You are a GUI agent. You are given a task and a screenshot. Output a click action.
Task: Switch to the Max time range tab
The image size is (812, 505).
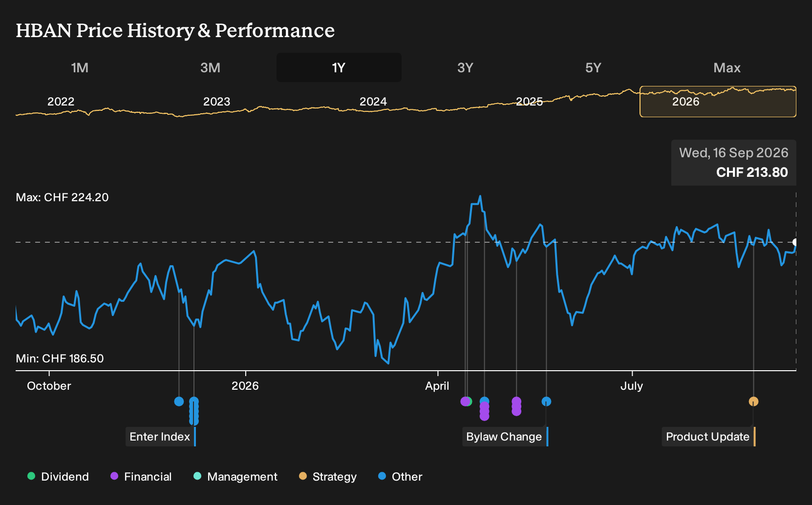click(727, 67)
